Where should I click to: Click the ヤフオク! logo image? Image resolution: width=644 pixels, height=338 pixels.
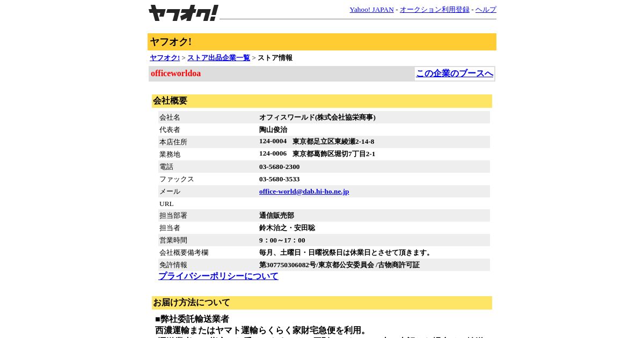(x=184, y=13)
